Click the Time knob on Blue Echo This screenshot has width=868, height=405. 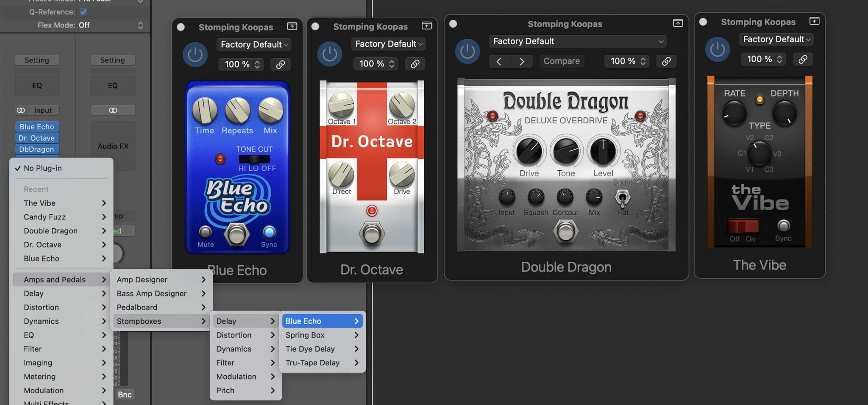[x=205, y=110]
